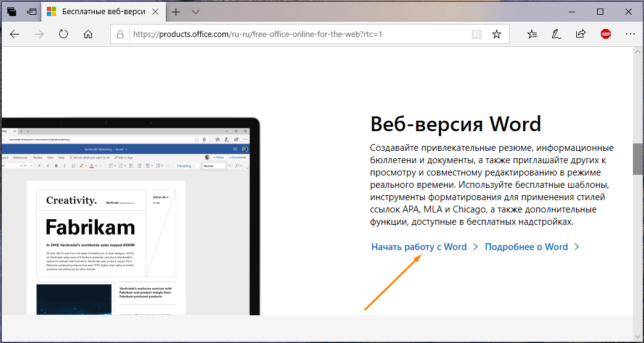Image resolution: width=644 pixels, height=343 pixels.
Task: Select the Бесплатные веб-верси tab
Action: click(x=103, y=12)
